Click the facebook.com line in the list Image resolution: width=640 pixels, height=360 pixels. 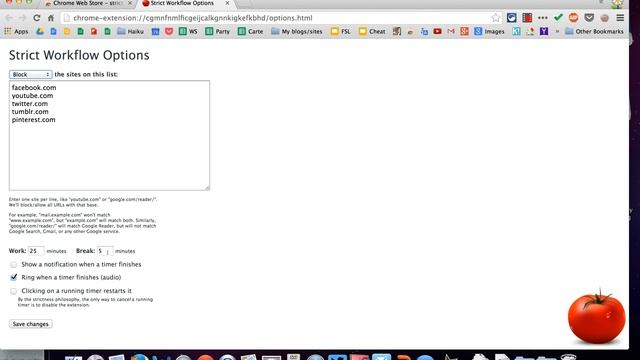[34, 88]
